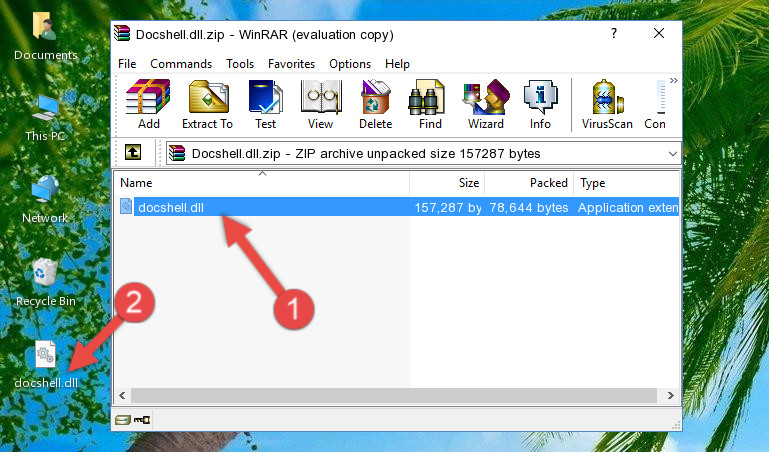This screenshot has height=452, width=769.
Task: Click the Application exten type cell
Action: click(x=628, y=208)
